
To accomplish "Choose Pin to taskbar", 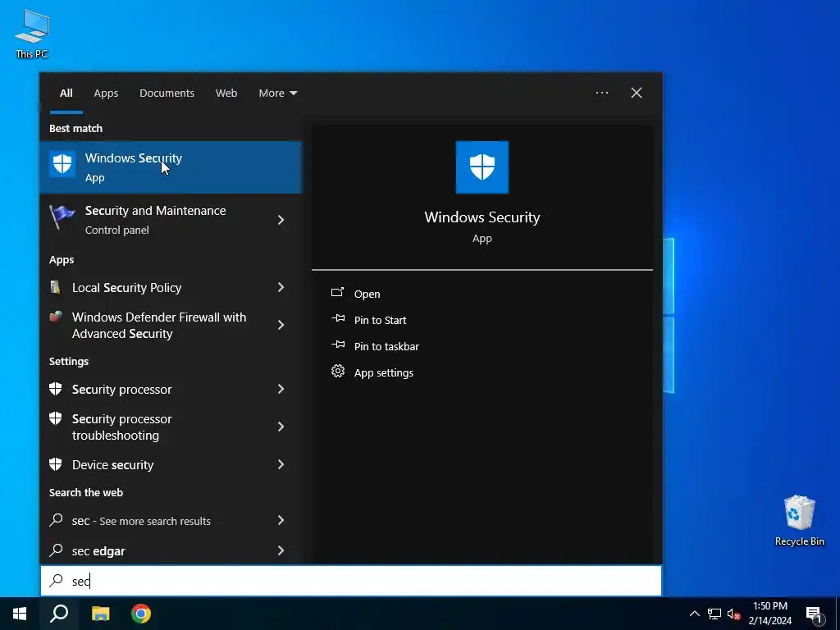I will point(386,346).
